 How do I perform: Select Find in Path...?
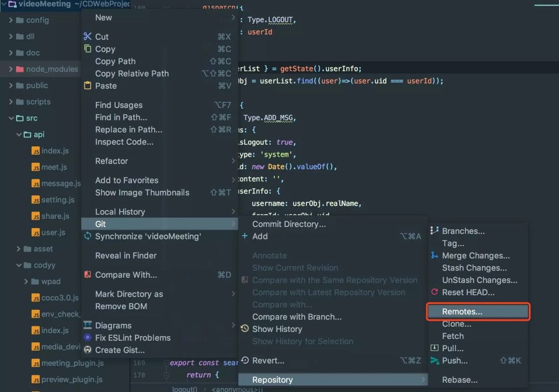click(160, 117)
